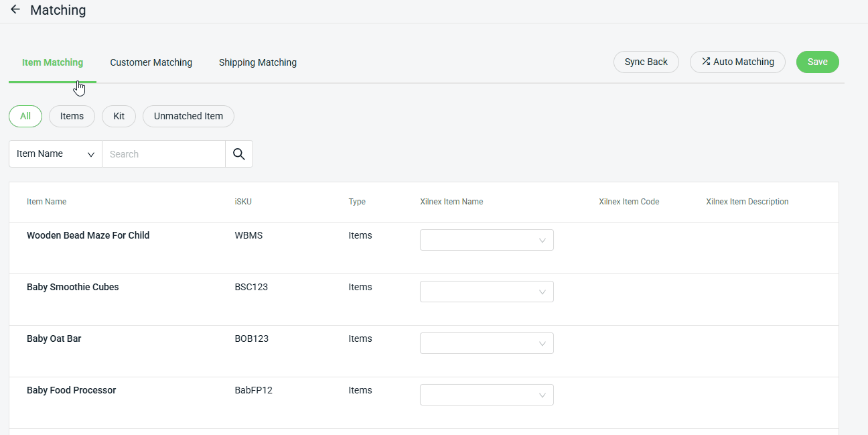868x435 pixels.
Task: Click the Xilnex Item Code column header
Action: [628, 202]
